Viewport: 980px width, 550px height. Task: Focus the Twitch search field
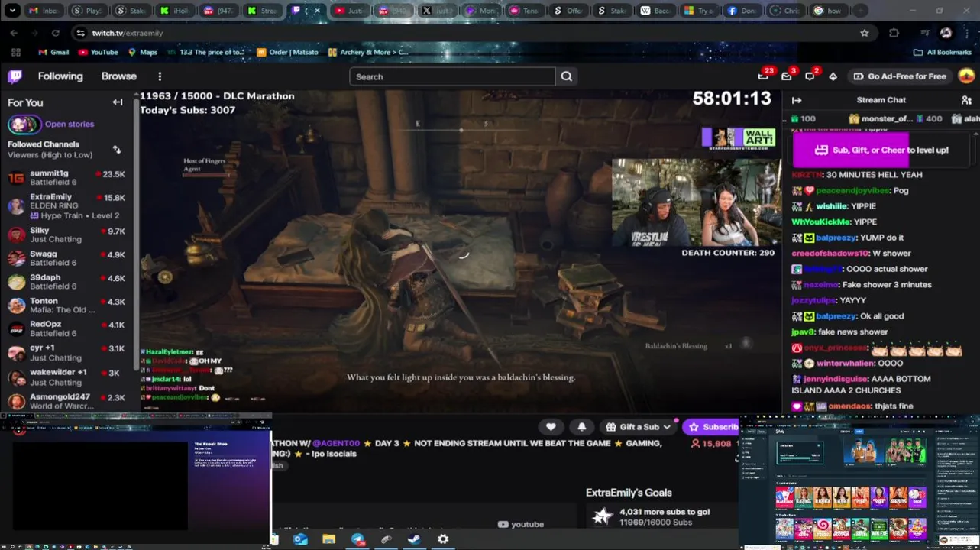452,76
